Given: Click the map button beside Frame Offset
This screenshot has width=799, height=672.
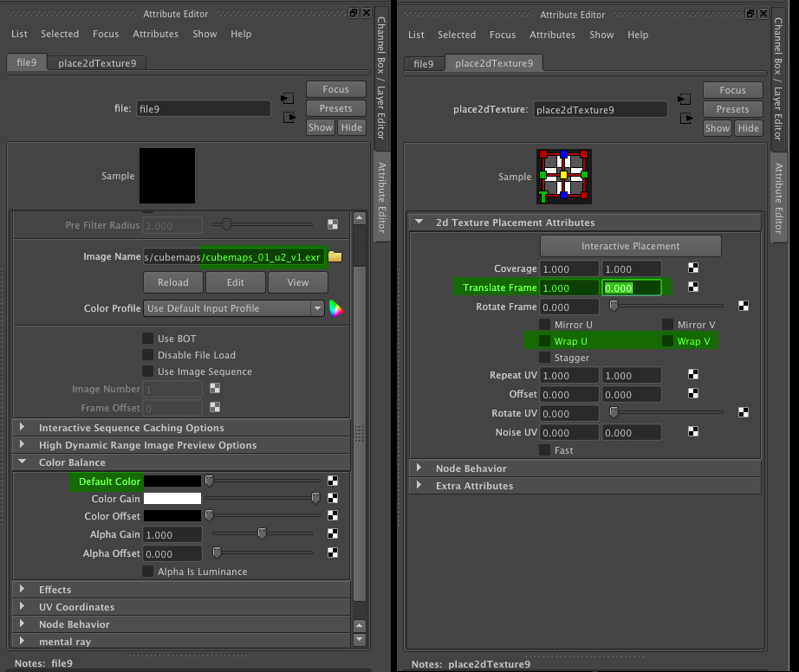Looking at the screenshot, I should [215, 407].
